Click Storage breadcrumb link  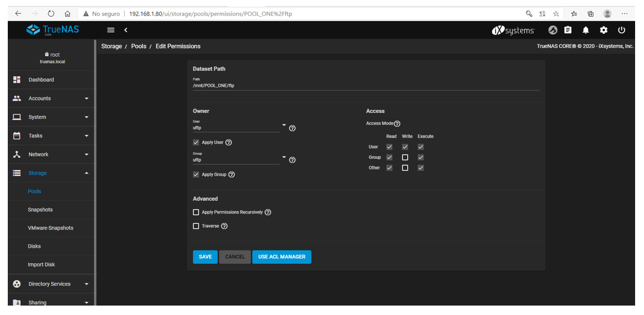[112, 46]
